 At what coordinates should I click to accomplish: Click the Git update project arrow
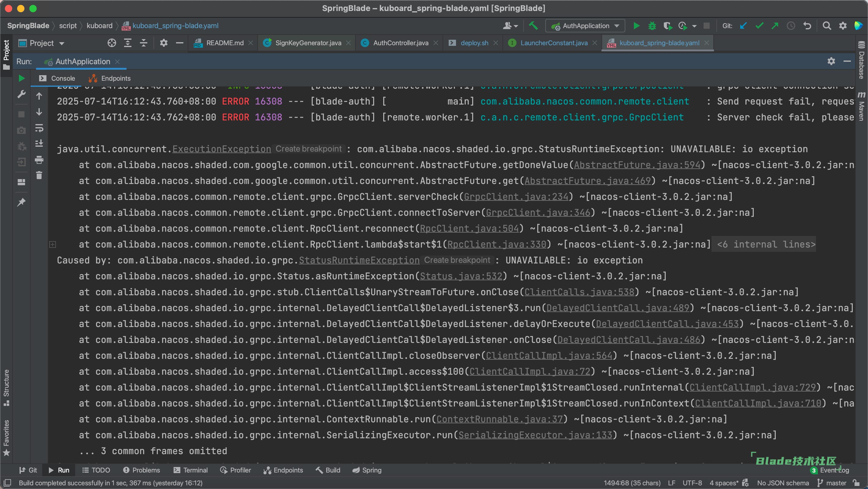(743, 26)
